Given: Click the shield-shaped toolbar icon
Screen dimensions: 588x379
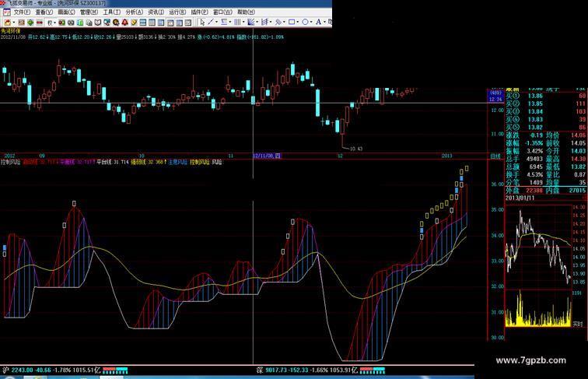Looking at the screenshot, I should pyautogui.click(x=97, y=23).
